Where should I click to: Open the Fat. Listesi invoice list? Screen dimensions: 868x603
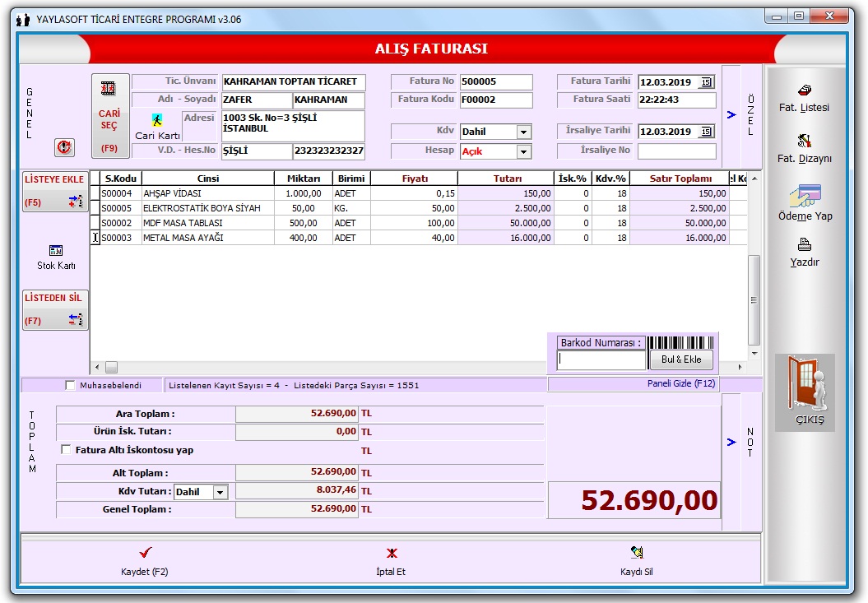pos(805,99)
